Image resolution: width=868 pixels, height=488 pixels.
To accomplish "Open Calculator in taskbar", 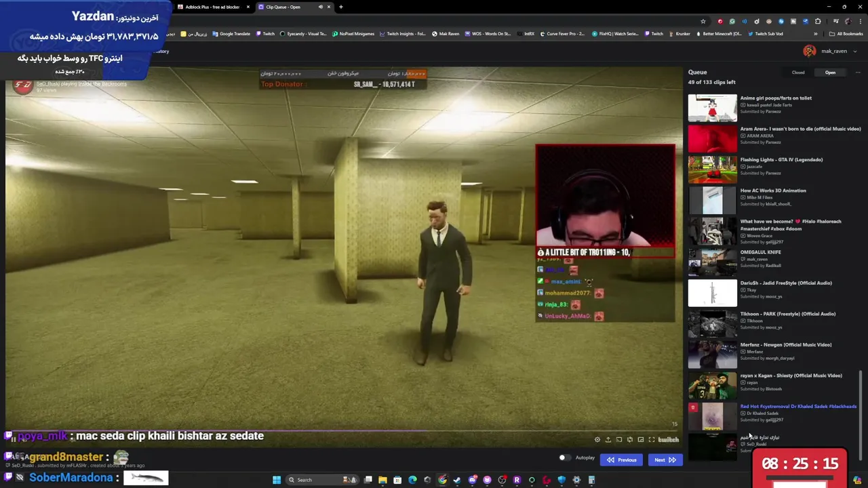I will [591, 480].
